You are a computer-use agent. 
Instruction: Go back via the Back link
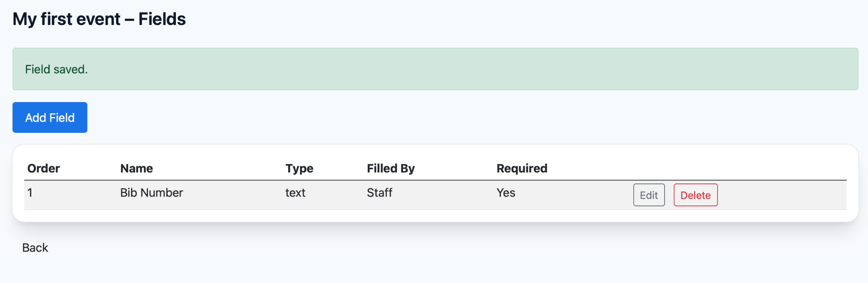35,248
